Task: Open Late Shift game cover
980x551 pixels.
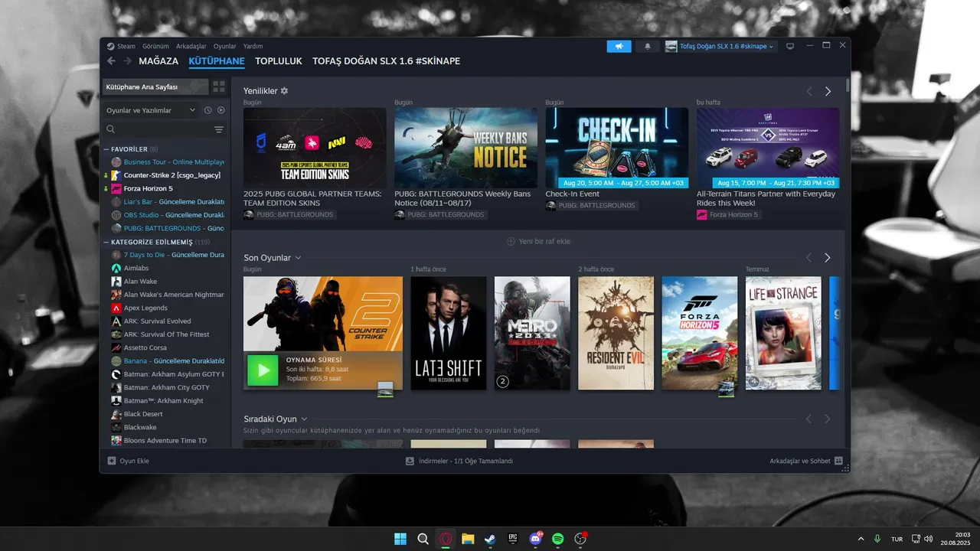Action: pos(449,333)
